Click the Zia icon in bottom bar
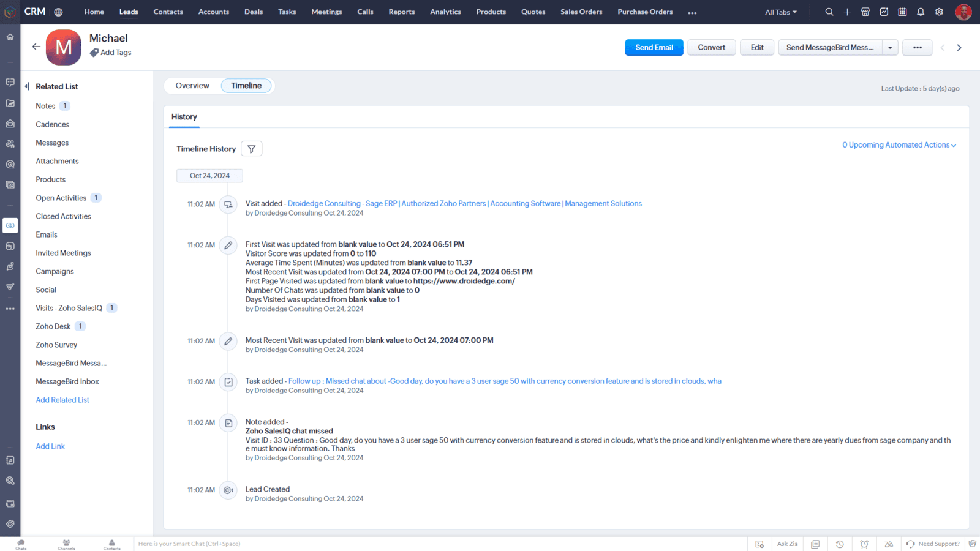980x551 pixels. click(889, 544)
